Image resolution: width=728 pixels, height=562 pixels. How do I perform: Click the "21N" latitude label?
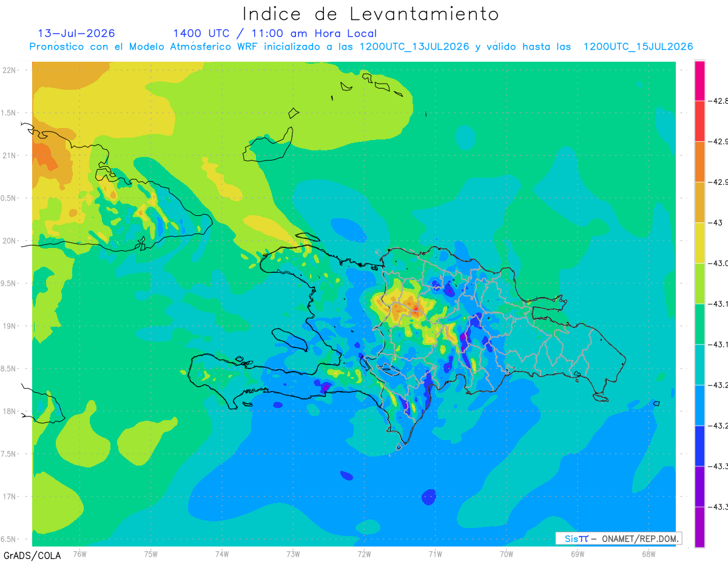[10, 155]
